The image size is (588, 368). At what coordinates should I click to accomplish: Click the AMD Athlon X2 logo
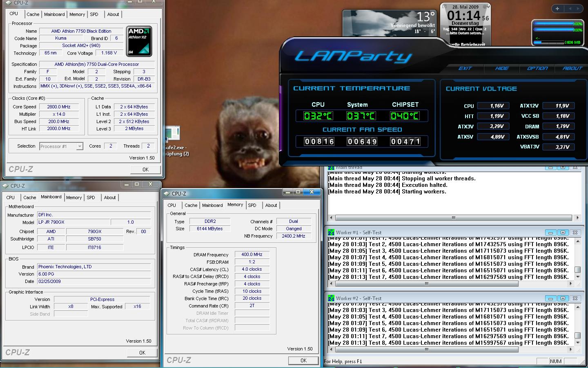139,41
